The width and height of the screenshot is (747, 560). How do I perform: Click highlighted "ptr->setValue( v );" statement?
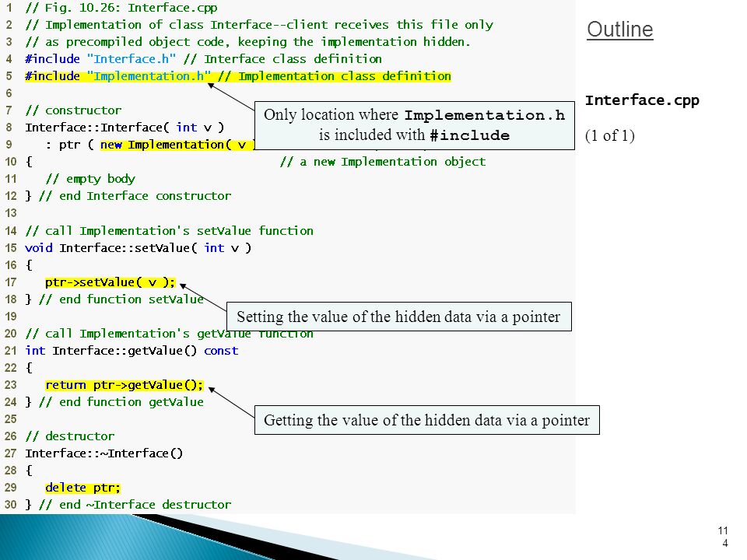coord(110,282)
